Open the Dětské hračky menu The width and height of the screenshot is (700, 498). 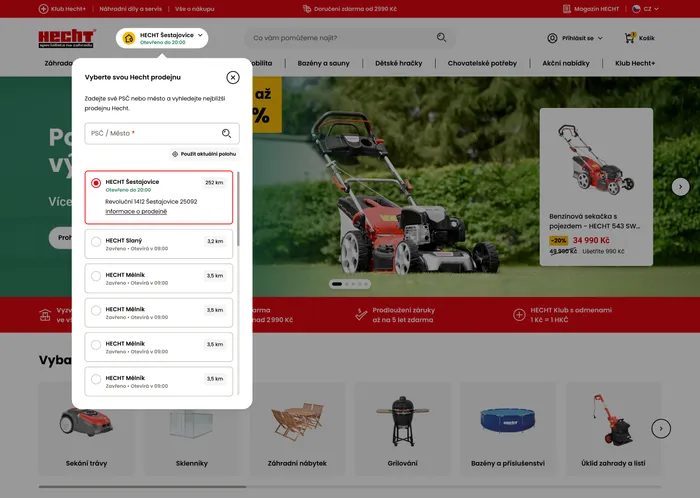tap(399, 63)
